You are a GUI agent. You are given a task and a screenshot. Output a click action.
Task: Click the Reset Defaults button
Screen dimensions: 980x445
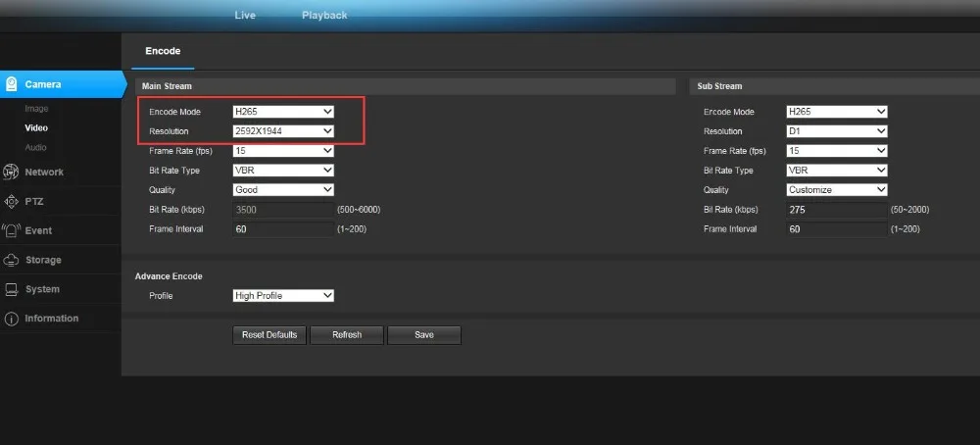(x=269, y=335)
